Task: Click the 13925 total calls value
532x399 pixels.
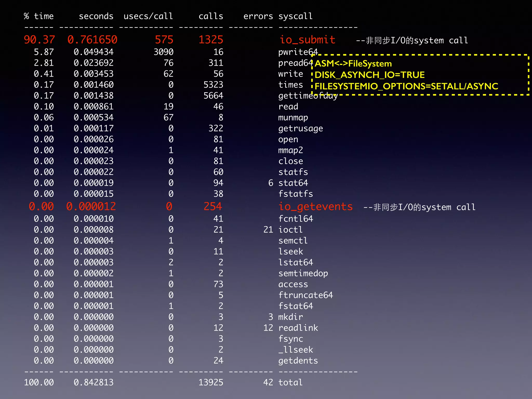Action: coord(211,382)
